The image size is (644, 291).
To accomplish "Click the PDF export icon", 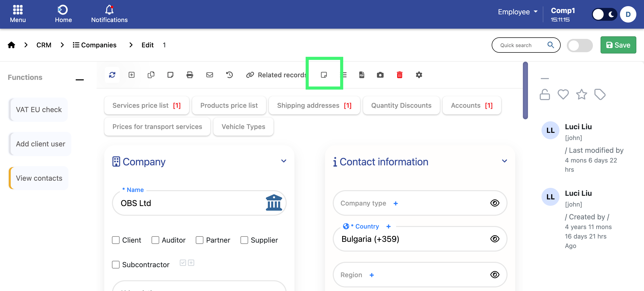I will [x=362, y=75].
